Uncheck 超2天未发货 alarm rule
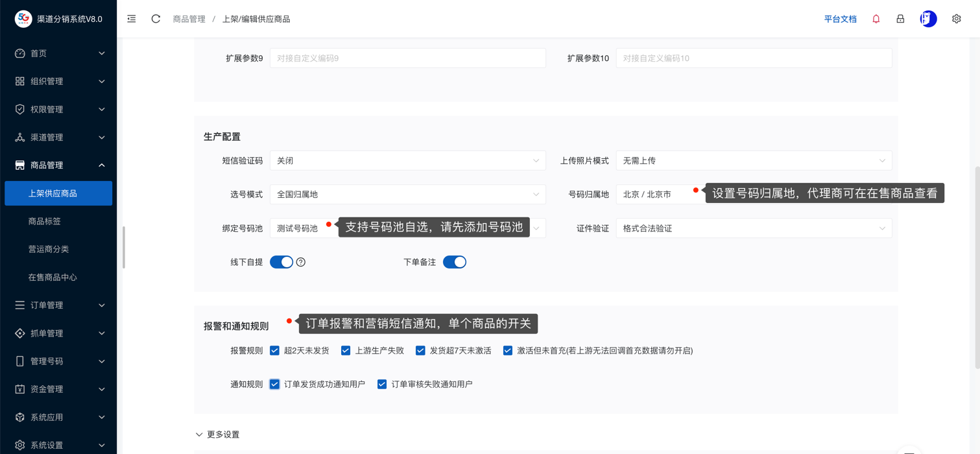 pyautogui.click(x=275, y=350)
